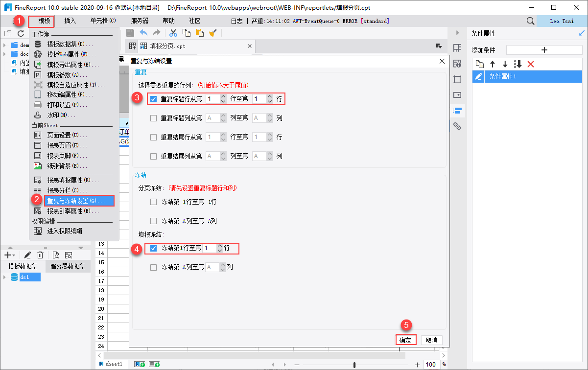Delete dataset with the trash icon
Screen dimensions: 588x370
tap(40, 255)
